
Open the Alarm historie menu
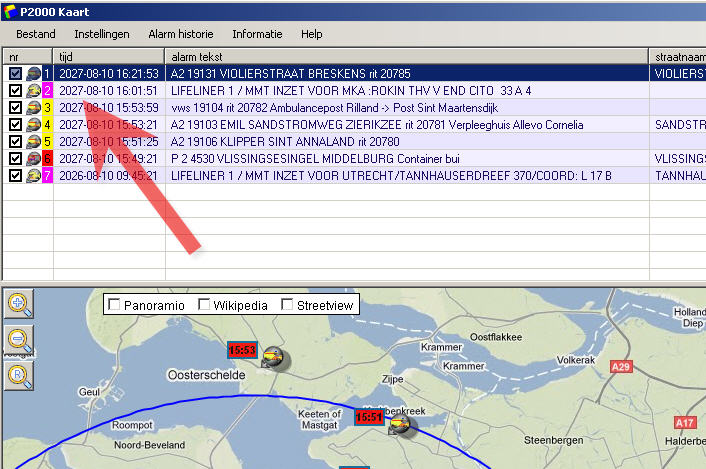pos(181,34)
